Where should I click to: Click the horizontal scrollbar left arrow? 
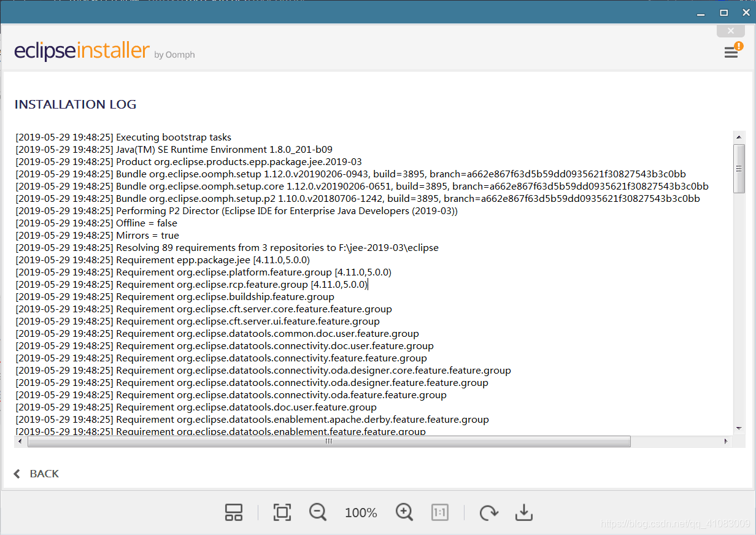[x=20, y=441]
